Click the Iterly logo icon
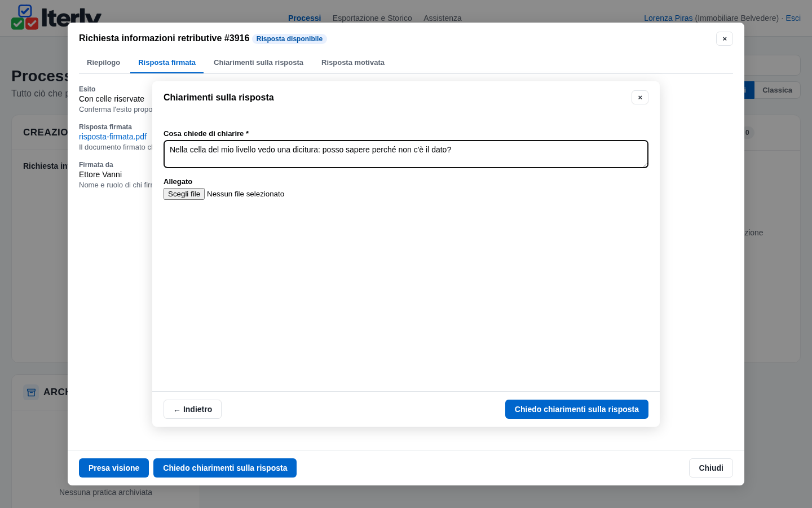This screenshot has width=812, height=508. coord(25,17)
